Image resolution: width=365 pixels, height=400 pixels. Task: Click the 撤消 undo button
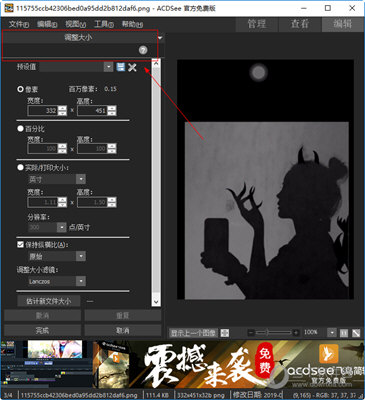42,316
